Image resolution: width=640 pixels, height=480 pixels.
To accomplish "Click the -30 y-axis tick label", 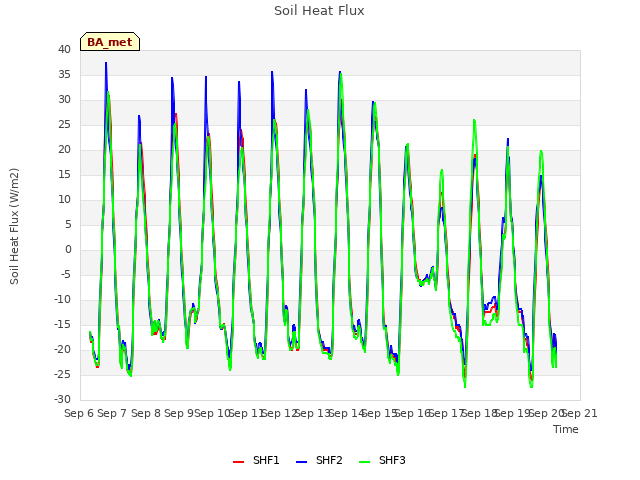I will 62,399.
